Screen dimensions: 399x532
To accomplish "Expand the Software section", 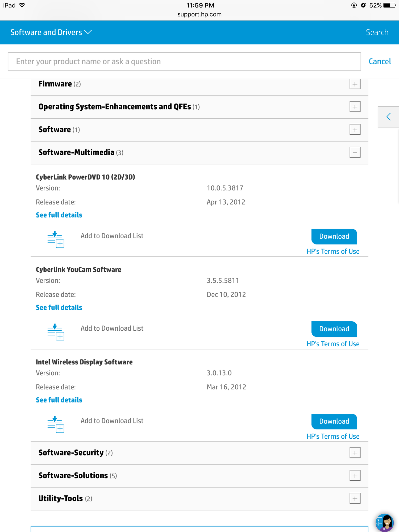I will 355,130.
